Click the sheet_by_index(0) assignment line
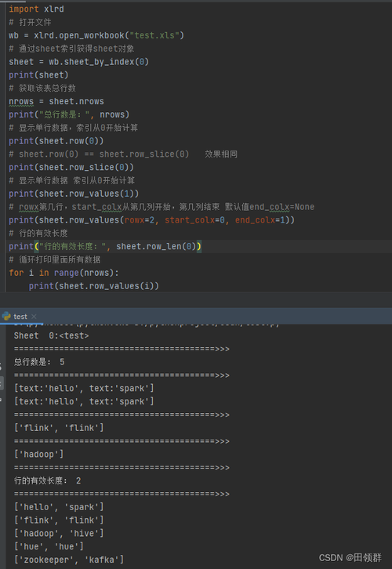This screenshot has height=569, width=392. (x=78, y=62)
